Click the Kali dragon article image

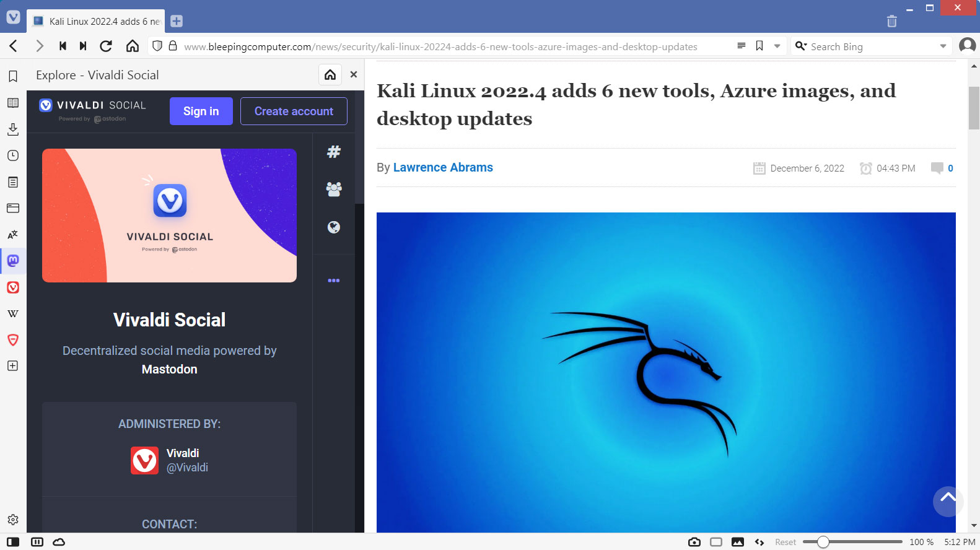pos(666,372)
